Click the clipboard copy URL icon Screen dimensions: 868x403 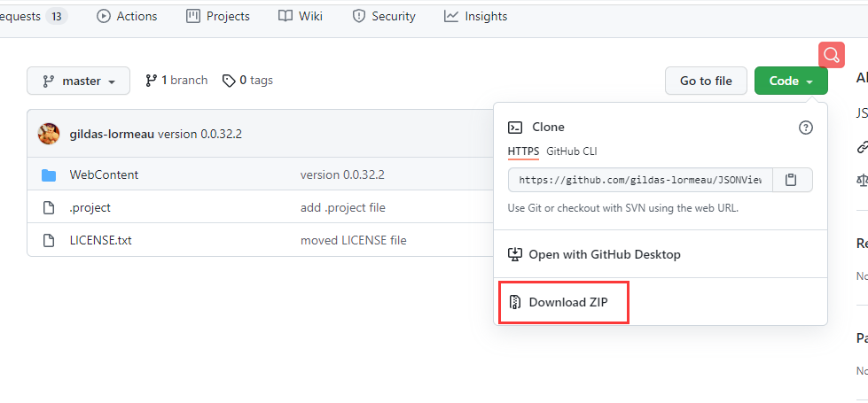point(792,180)
